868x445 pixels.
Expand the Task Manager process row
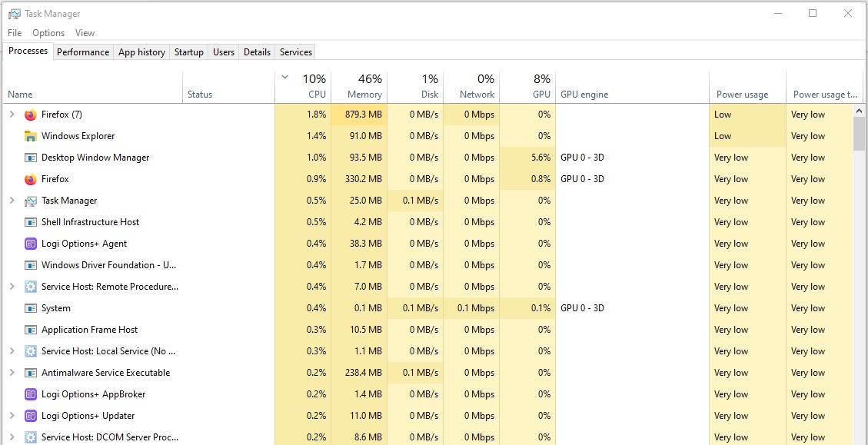[x=12, y=201]
